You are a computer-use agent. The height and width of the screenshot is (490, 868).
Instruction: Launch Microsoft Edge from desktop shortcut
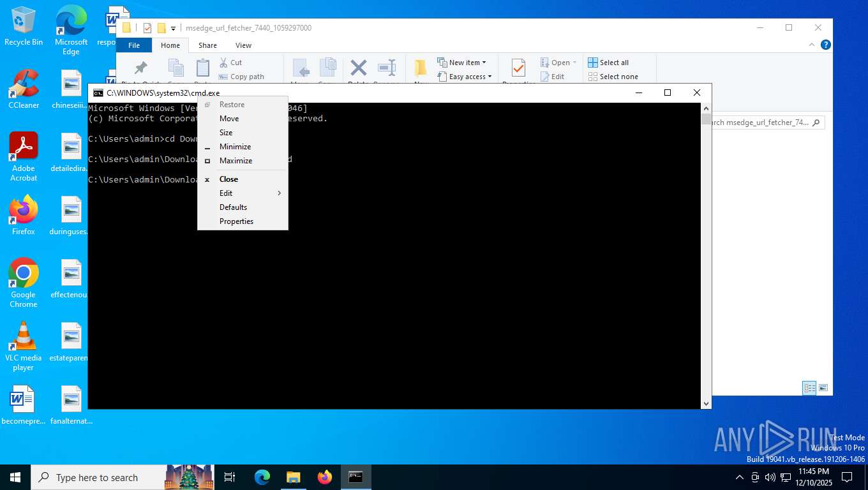click(x=71, y=31)
